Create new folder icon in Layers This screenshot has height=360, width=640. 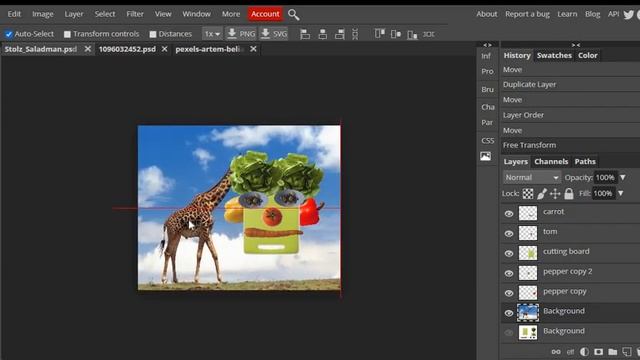612,351
